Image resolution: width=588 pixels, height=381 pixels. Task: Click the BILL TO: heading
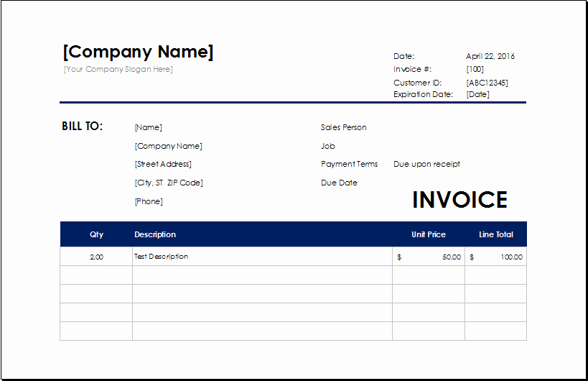(82, 126)
